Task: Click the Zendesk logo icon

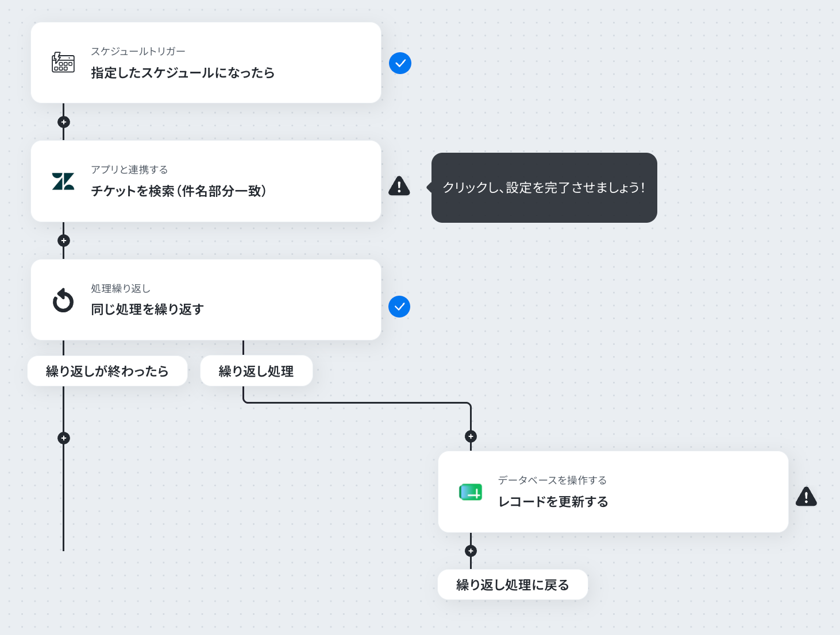Action: [x=63, y=181]
